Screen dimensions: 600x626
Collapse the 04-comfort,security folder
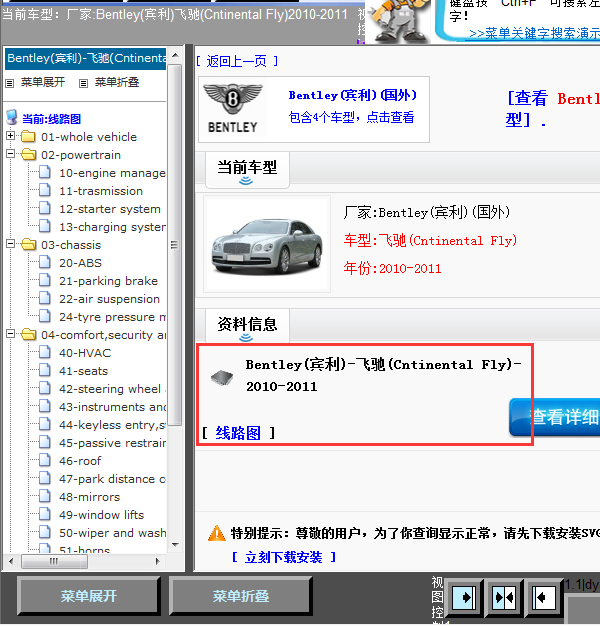(11, 334)
